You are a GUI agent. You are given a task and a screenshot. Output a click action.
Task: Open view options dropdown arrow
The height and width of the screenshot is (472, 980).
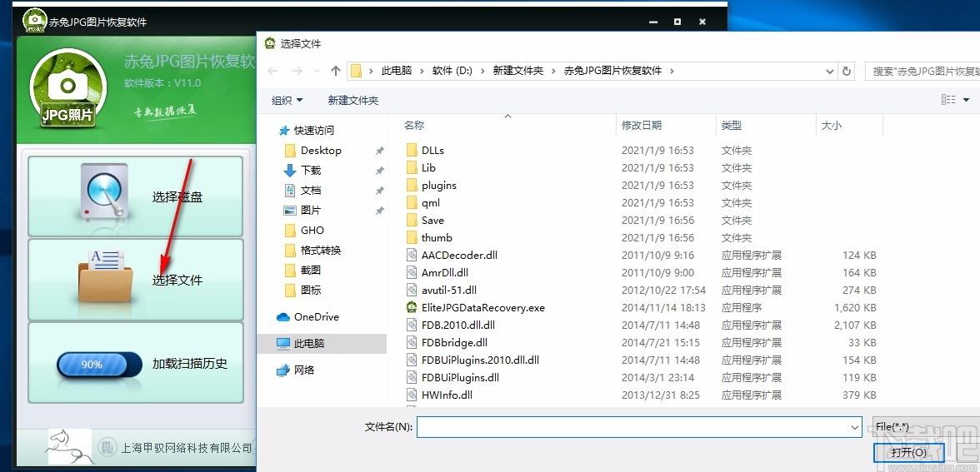point(967,100)
